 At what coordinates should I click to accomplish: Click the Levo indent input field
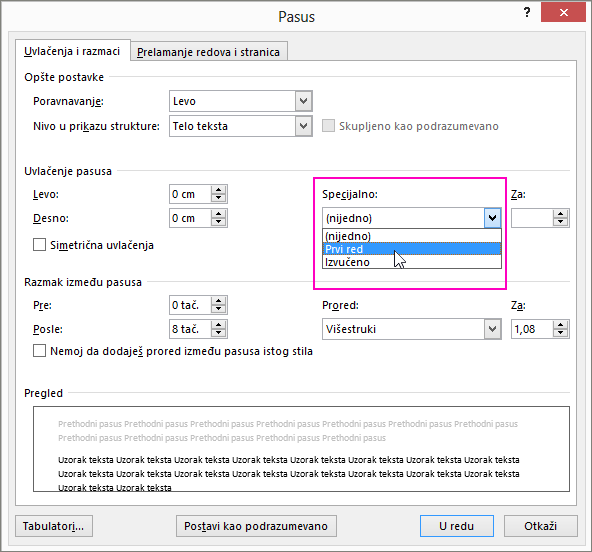click(190, 194)
